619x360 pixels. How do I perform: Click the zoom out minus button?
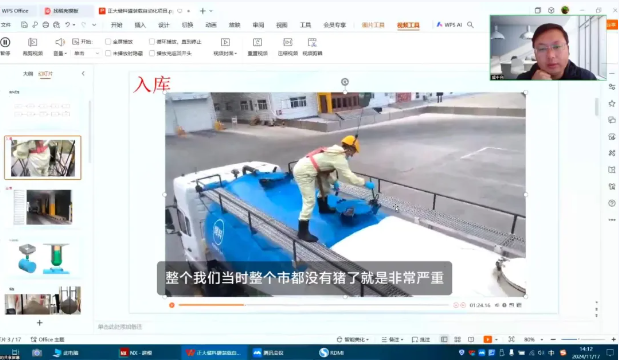(553, 339)
